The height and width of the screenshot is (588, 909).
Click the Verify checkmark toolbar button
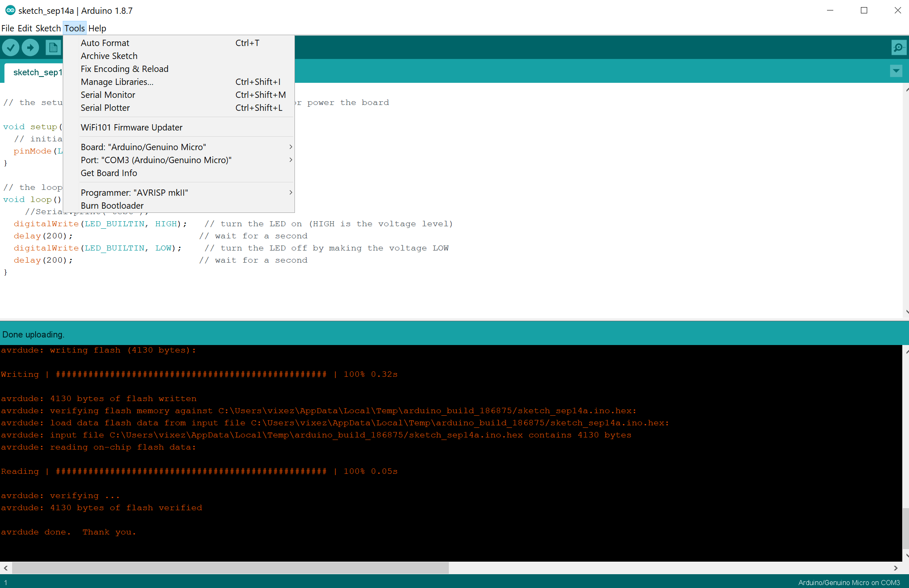[x=11, y=48]
